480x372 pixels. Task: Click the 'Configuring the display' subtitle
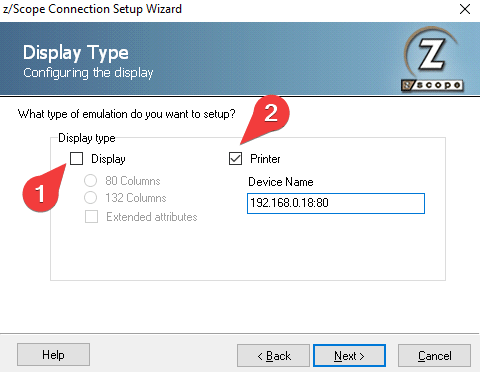(x=88, y=73)
